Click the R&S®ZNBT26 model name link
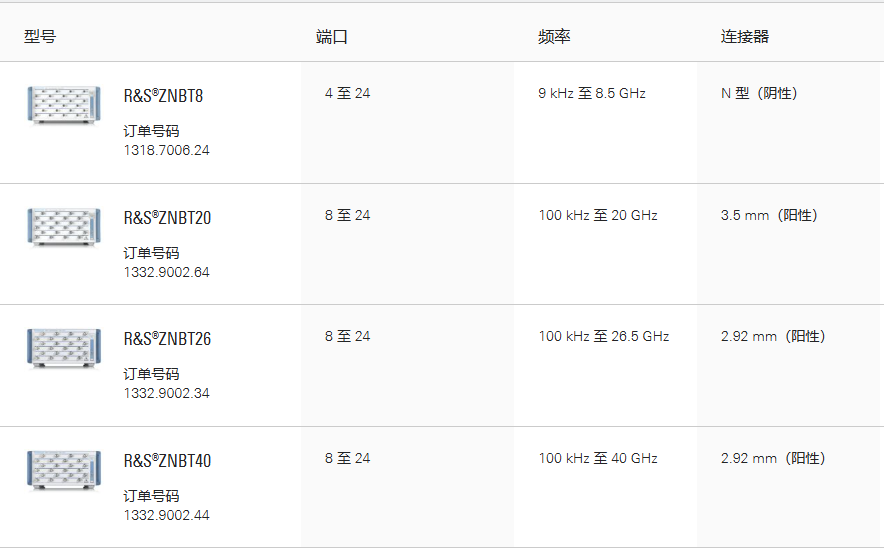The image size is (884, 553). pyautogui.click(x=167, y=339)
